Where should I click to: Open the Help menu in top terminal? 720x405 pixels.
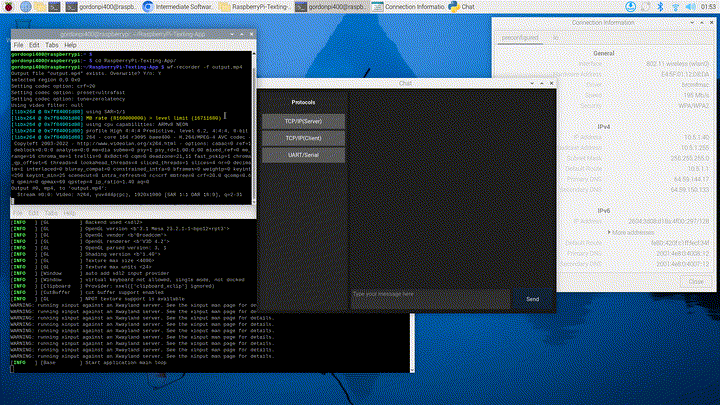coord(70,45)
